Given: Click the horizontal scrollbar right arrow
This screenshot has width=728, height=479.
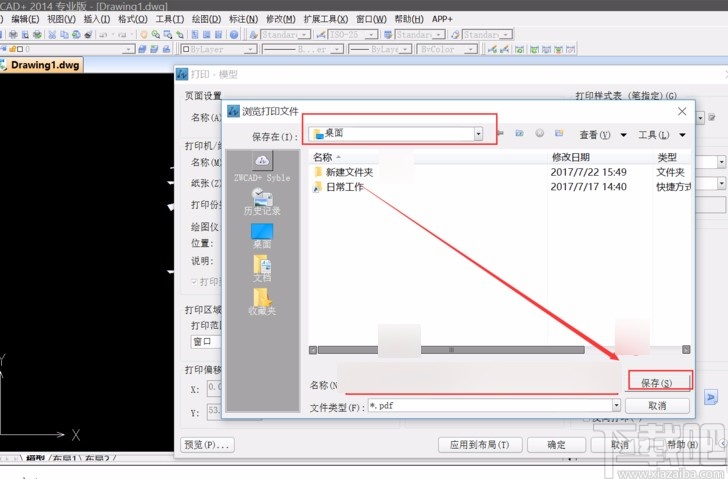Looking at the screenshot, I should [x=686, y=350].
